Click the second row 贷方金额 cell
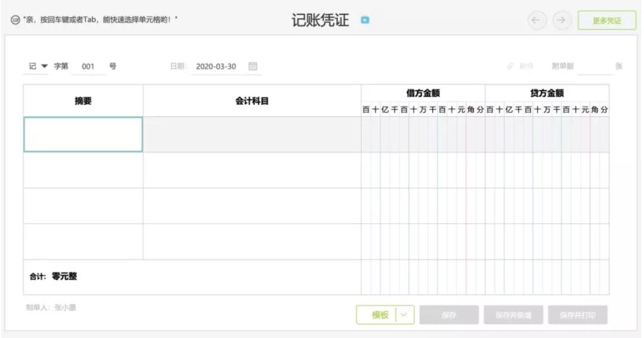 pyautogui.click(x=547, y=170)
